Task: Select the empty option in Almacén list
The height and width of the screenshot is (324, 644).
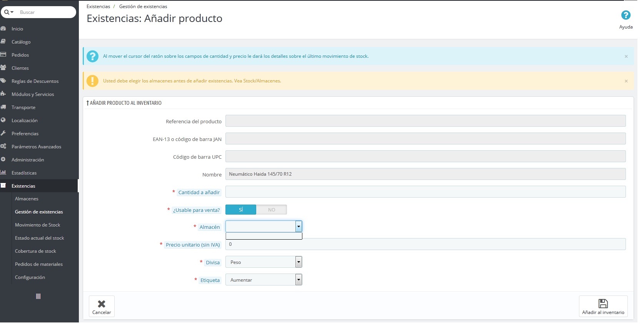Action: click(264, 236)
